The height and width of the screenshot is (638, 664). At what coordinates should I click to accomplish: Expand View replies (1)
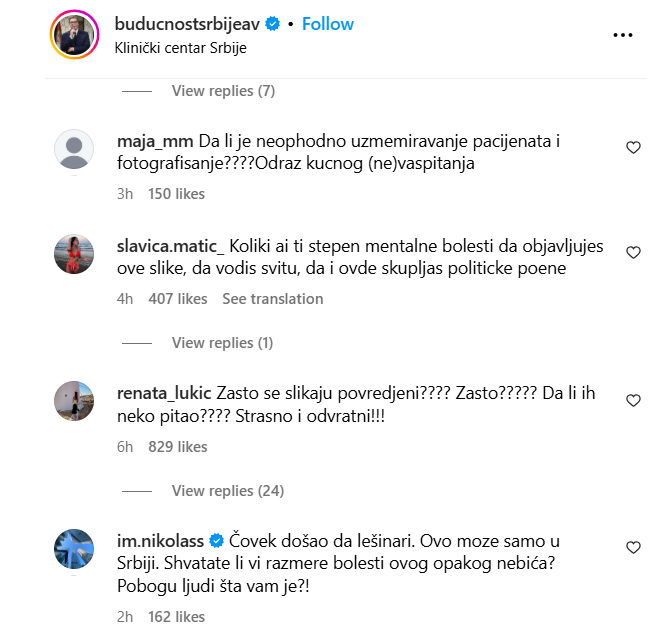222,343
